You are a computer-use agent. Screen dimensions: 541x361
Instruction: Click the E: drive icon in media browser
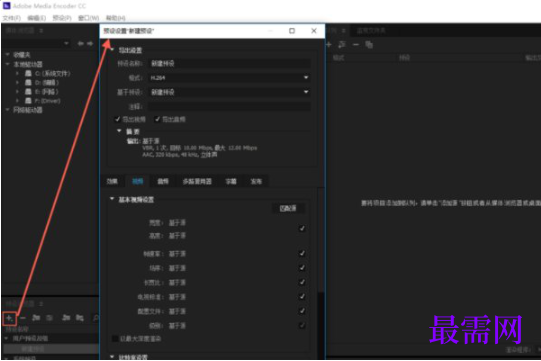(28, 91)
